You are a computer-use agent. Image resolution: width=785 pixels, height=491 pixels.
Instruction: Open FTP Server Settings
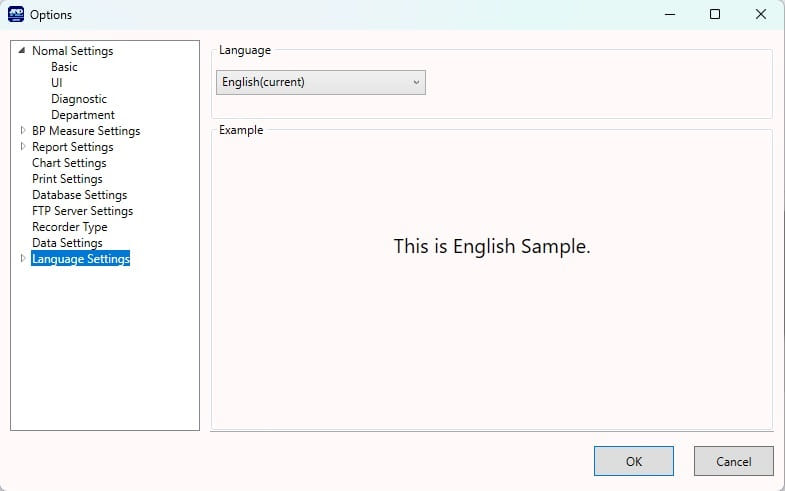pyautogui.click(x=82, y=211)
